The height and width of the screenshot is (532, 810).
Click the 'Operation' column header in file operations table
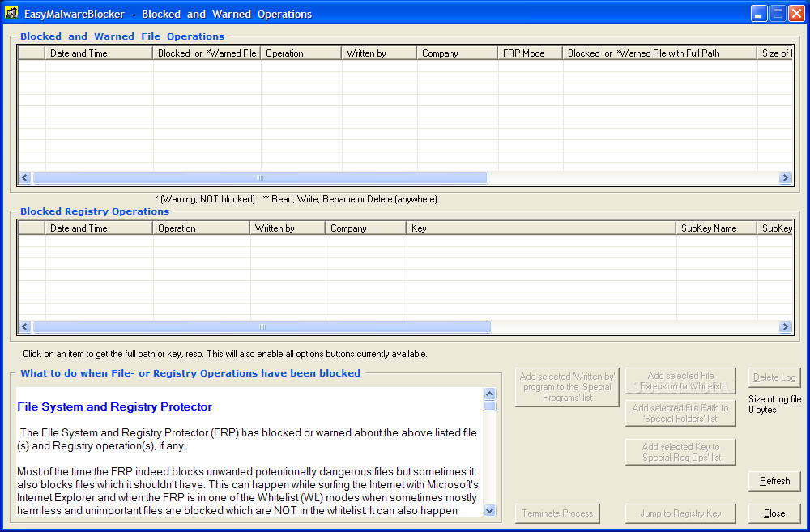[x=301, y=53]
